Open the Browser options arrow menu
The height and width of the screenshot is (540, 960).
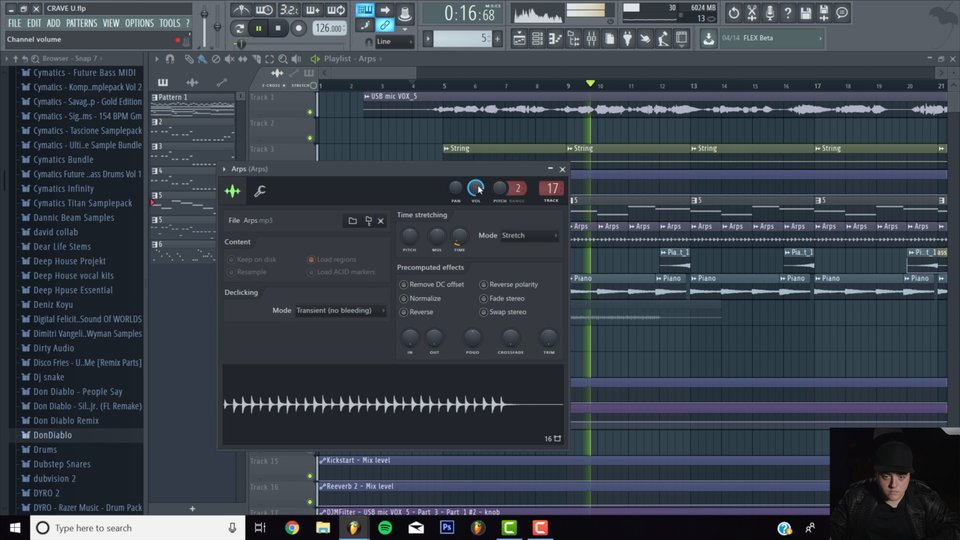point(7,59)
